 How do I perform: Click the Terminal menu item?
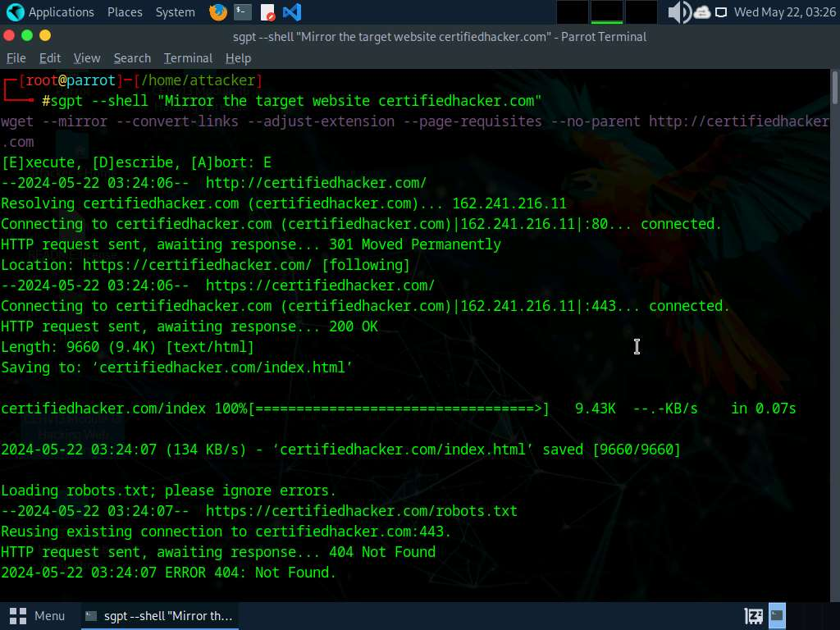coord(188,58)
